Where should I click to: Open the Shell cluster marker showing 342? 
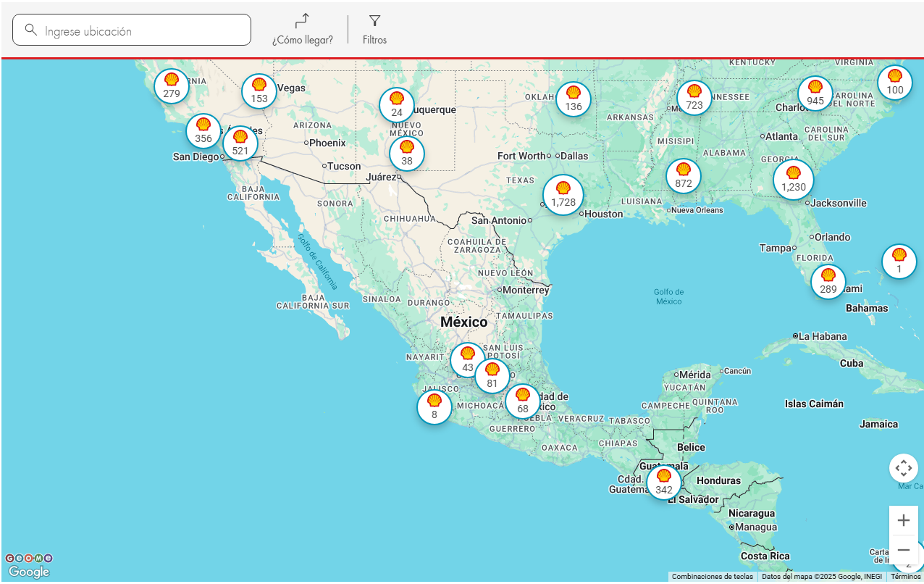(664, 483)
